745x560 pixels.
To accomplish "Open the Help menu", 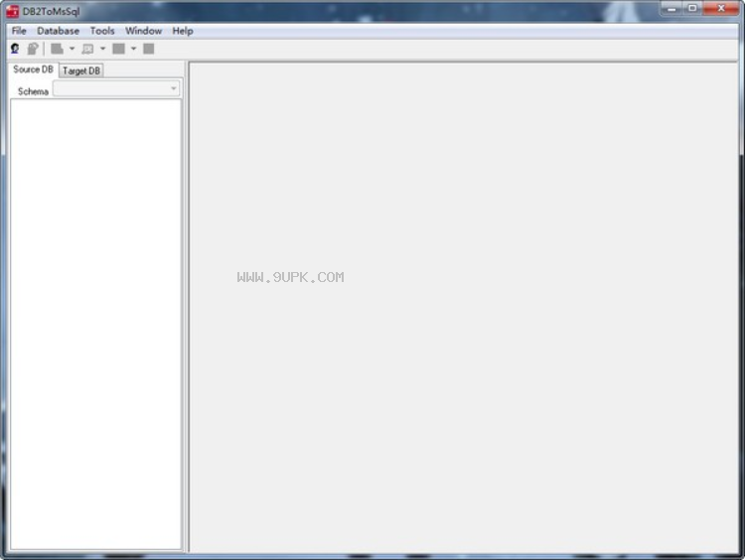I will (183, 31).
